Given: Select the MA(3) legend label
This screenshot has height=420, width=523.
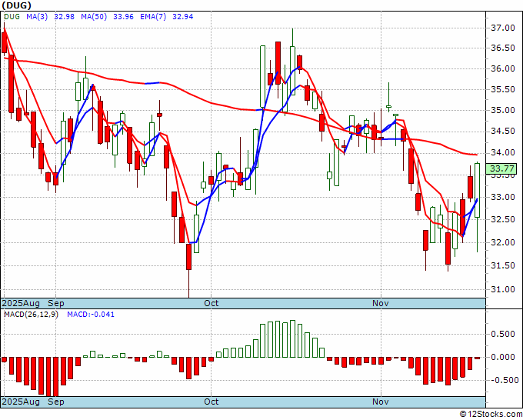Looking at the screenshot, I should click(x=37, y=17).
